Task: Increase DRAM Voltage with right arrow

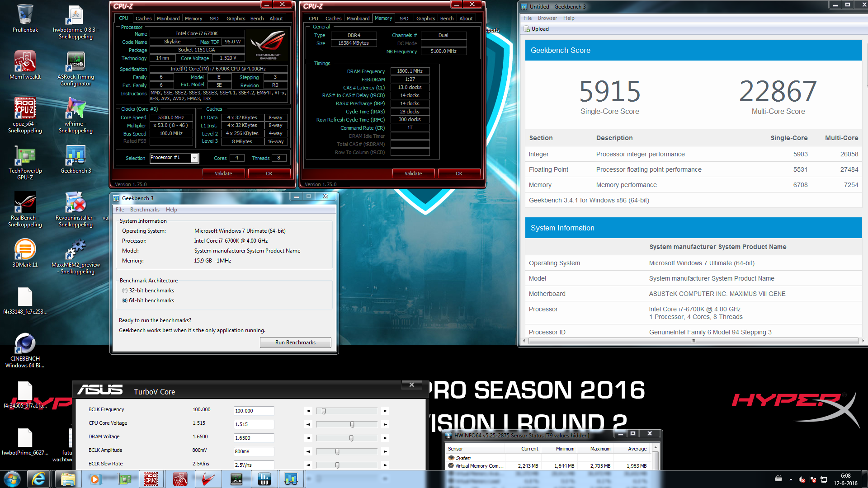Action: click(385, 438)
